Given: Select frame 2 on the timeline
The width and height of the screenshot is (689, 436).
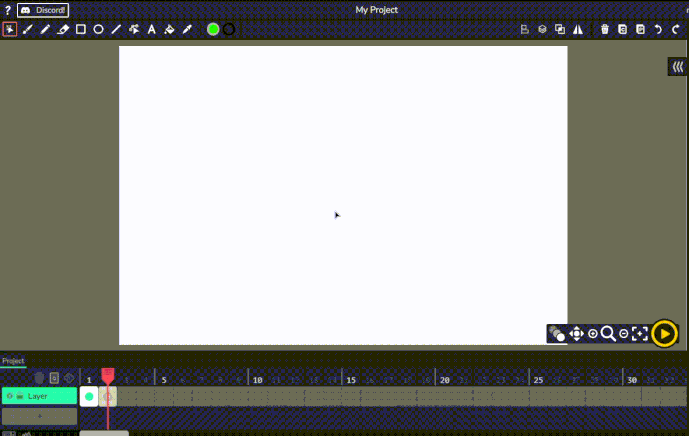Looking at the screenshot, I should click(x=108, y=396).
